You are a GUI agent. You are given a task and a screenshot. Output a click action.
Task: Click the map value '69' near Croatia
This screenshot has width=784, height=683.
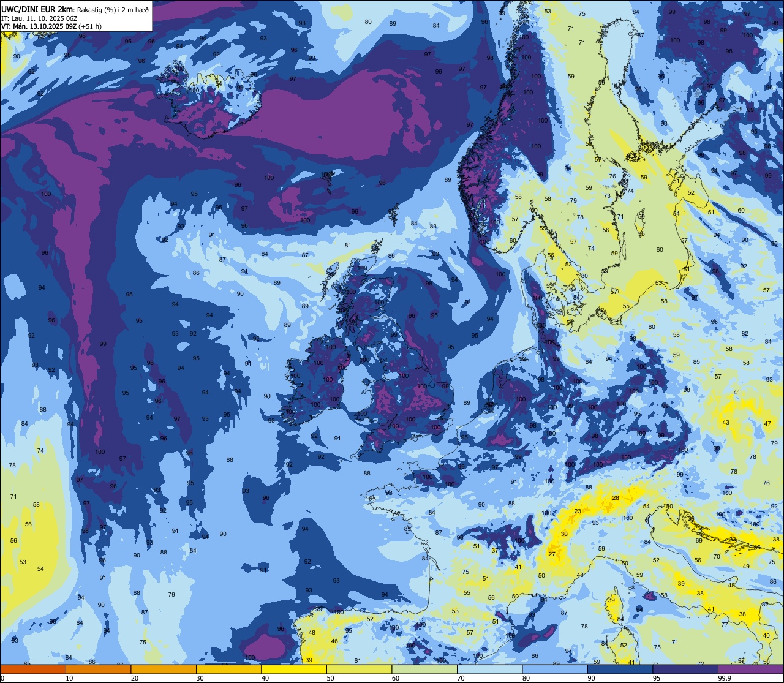699,541
